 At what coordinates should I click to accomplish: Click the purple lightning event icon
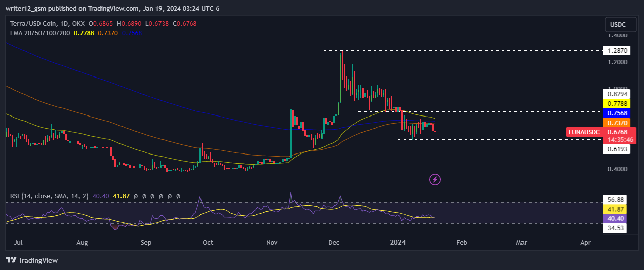pos(435,179)
